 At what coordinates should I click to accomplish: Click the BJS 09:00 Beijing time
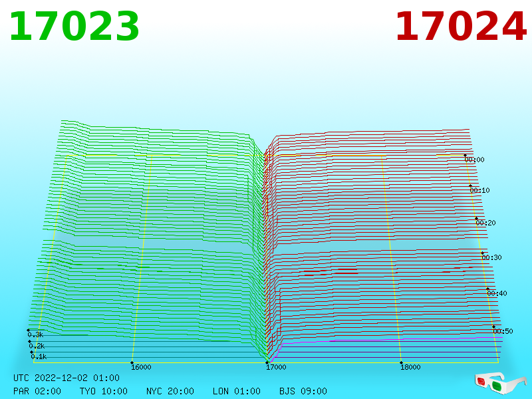tap(303, 391)
